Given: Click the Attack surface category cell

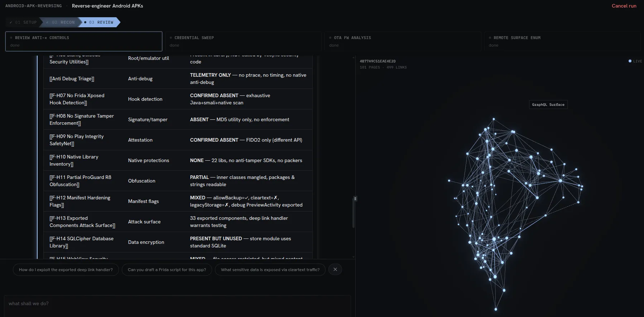Looking at the screenshot, I should click(x=144, y=222).
